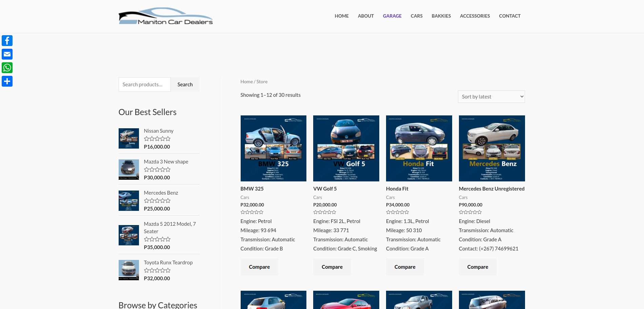Viewport: 644px width, 309px height.
Task: Rate BMW 325 product stars
Action: point(252,212)
